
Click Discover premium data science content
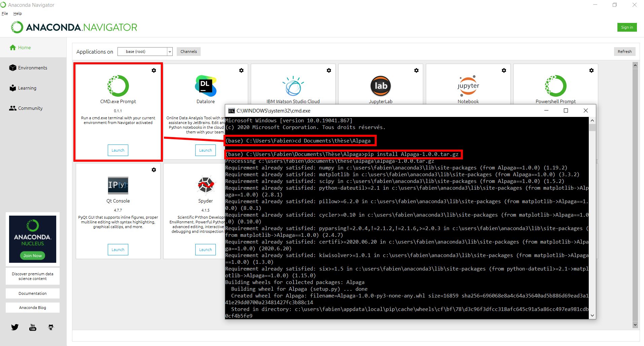33,276
